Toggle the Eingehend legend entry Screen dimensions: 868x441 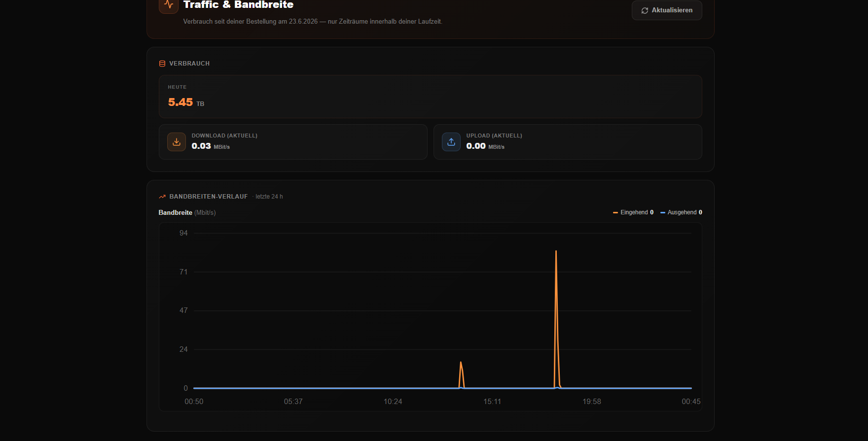[x=633, y=212]
